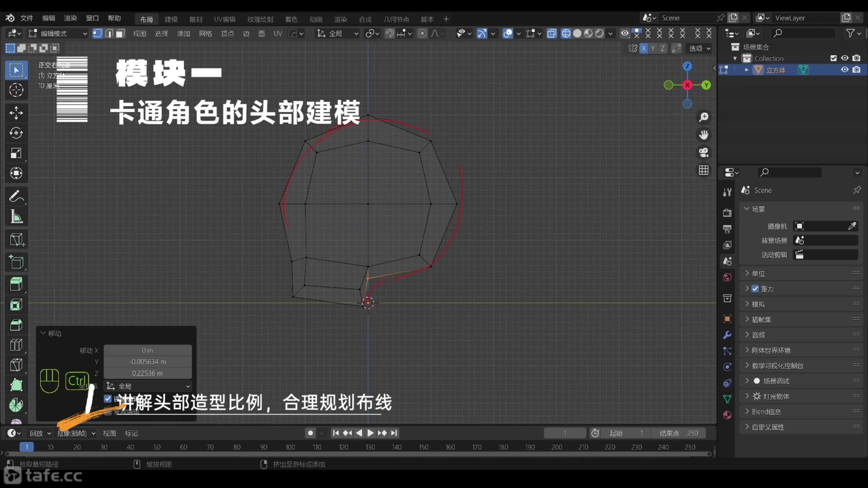Open the Tool properties tab

(727, 192)
